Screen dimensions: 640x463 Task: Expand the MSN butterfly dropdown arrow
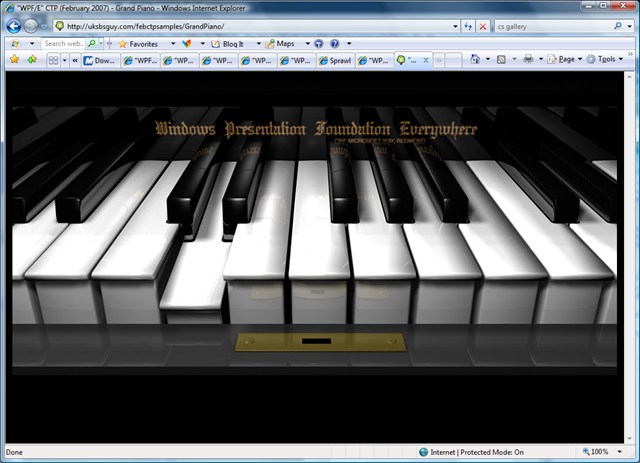[x=202, y=44]
